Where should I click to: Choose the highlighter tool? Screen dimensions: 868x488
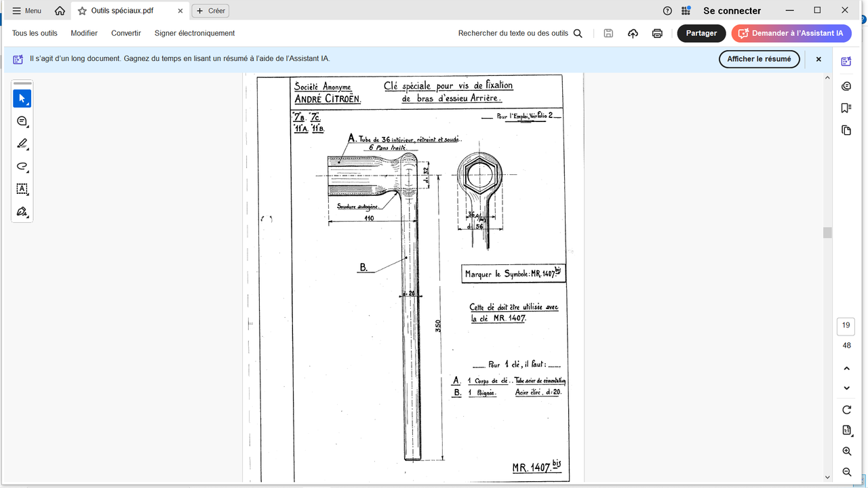tap(22, 144)
